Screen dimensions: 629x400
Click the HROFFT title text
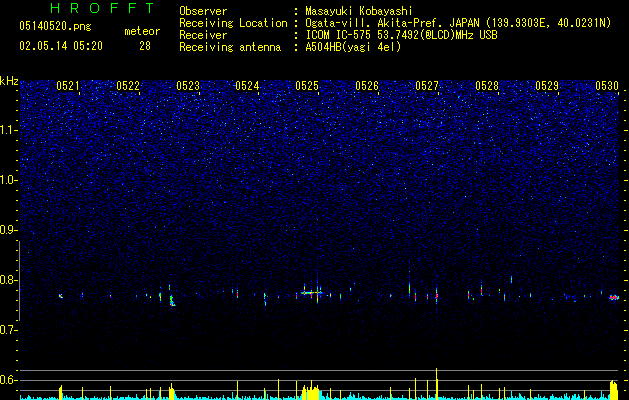pos(103,8)
